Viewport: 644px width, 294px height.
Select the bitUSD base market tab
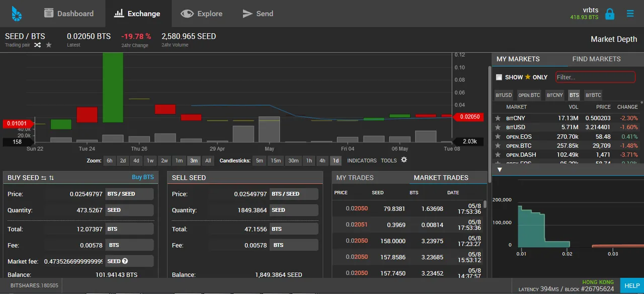pos(504,95)
